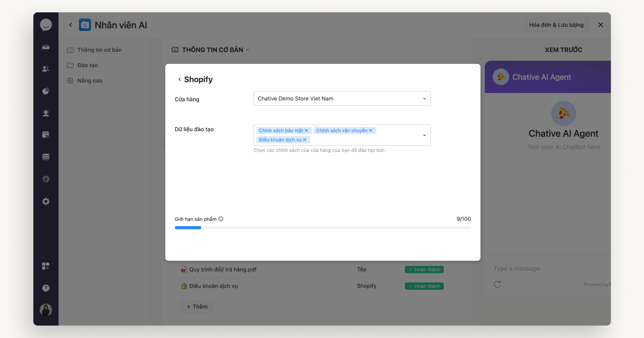Click the product limit progress bar

(x=323, y=228)
